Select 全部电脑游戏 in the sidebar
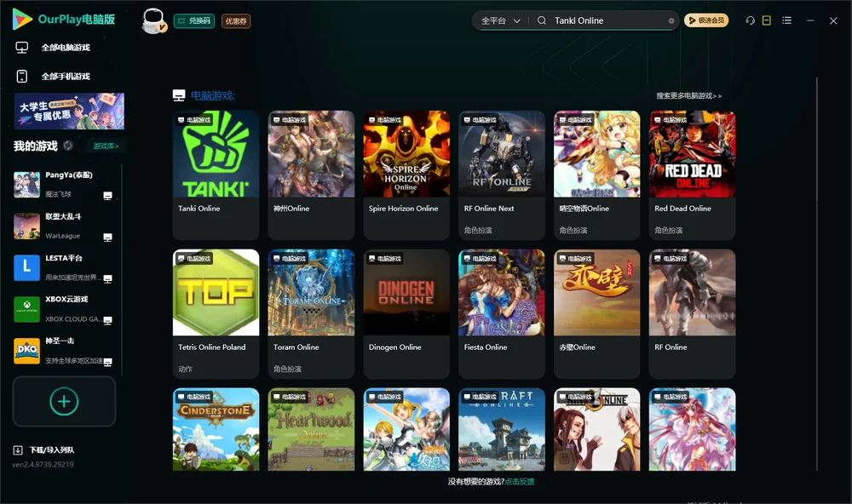Image resolution: width=852 pixels, height=504 pixels. 53,48
